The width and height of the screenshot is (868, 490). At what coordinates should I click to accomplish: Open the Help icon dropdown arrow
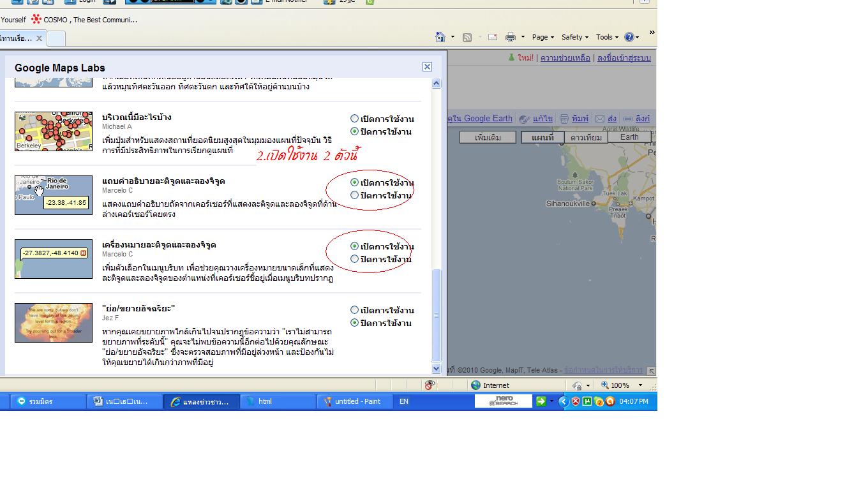pyautogui.click(x=638, y=37)
